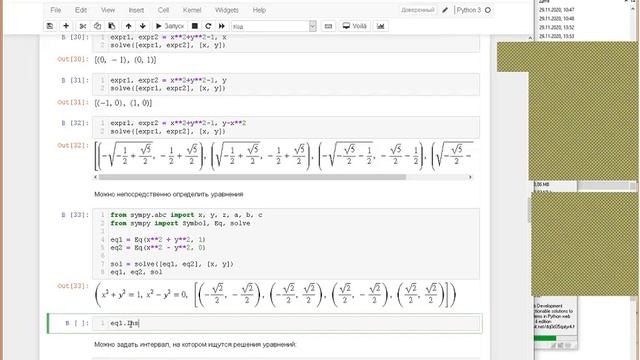Move selected cell up arrow

point(129,26)
